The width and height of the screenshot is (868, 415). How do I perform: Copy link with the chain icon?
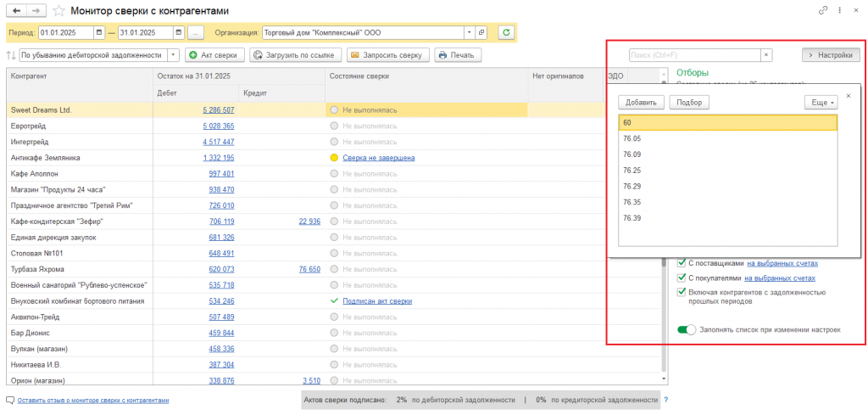[x=823, y=10]
